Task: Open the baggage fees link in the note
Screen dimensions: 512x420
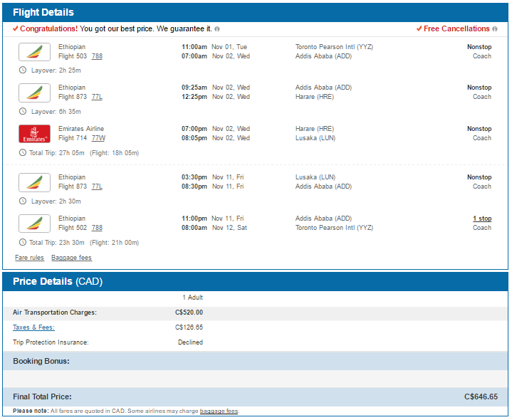Action: (219, 411)
